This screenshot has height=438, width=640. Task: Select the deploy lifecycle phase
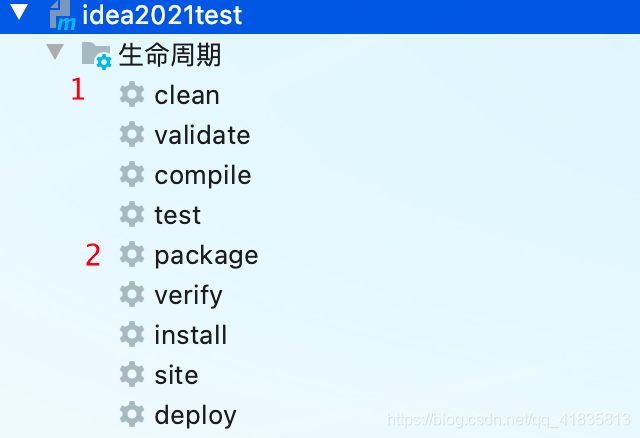pos(195,415)
